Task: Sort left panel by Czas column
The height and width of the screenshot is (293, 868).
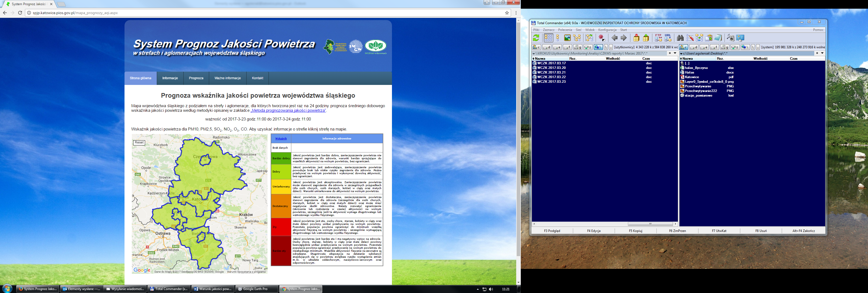Action: click(659, 59)
